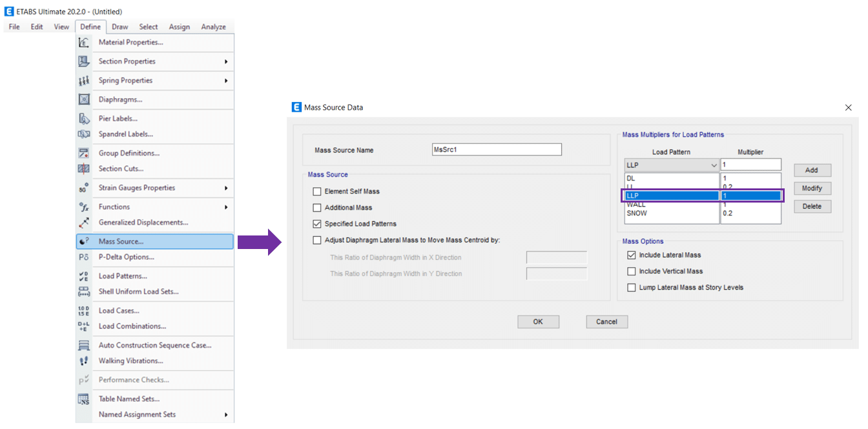
Task: Click the Add button for load patterns
Action: (812, 170)
